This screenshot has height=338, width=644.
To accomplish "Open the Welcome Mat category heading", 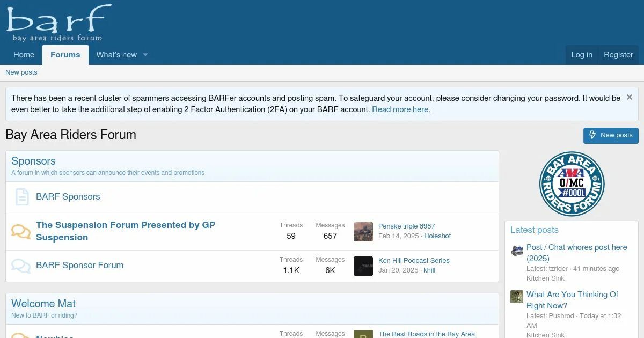I will [x=43, y=304].
